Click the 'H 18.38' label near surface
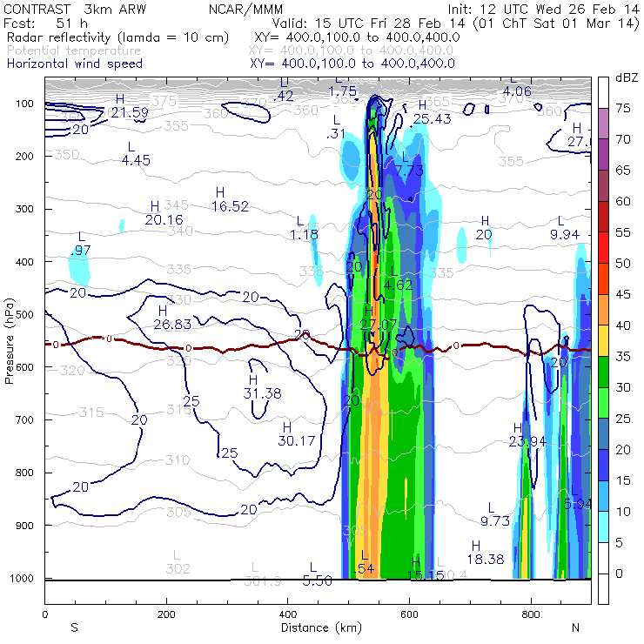Image resolution: width=644 pixels, height=644 pixels. tap(486, 553)
